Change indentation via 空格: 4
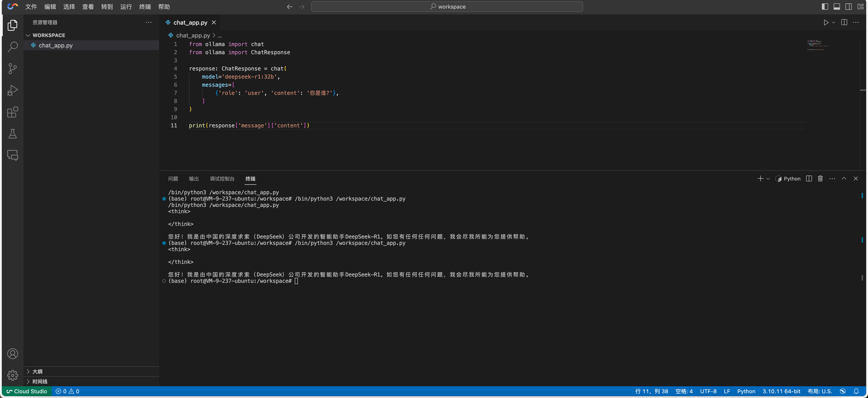Image resolution: width=868 pixels, height=398 pixels. pyautogui.click(x=684, y=391)
